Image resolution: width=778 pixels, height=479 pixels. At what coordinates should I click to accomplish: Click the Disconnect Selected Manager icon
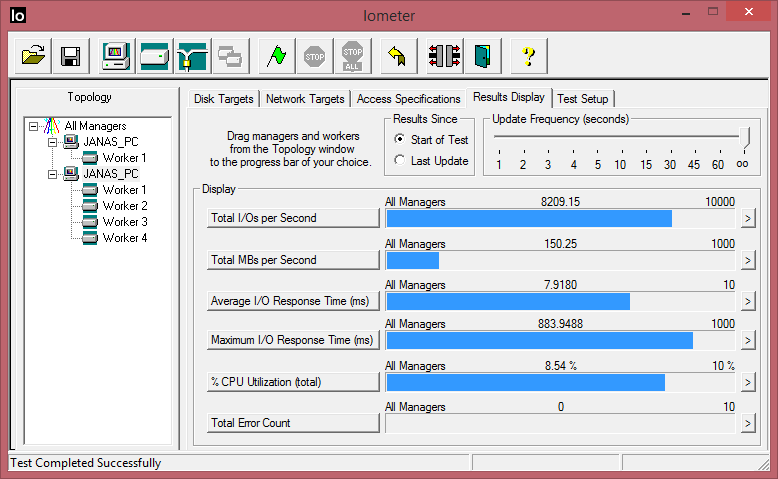point(445,56)
